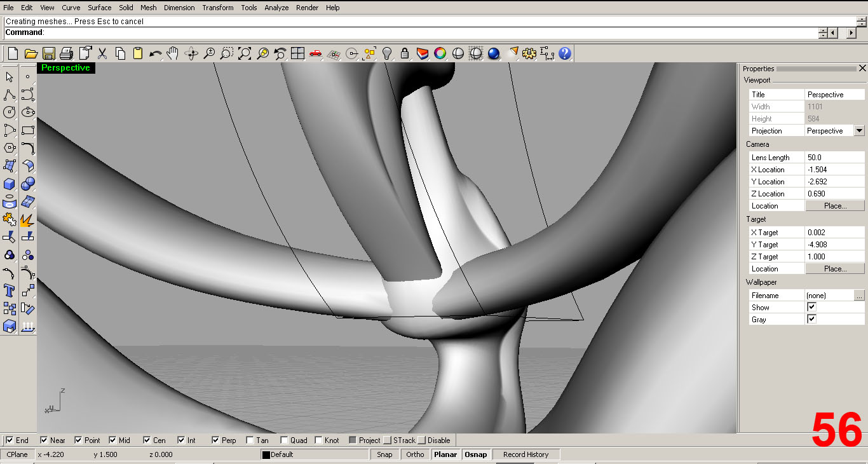Cut selection with the scissors icon
Image resolution: width=868 pixels, height=464 pixels.
coord(102,53)
